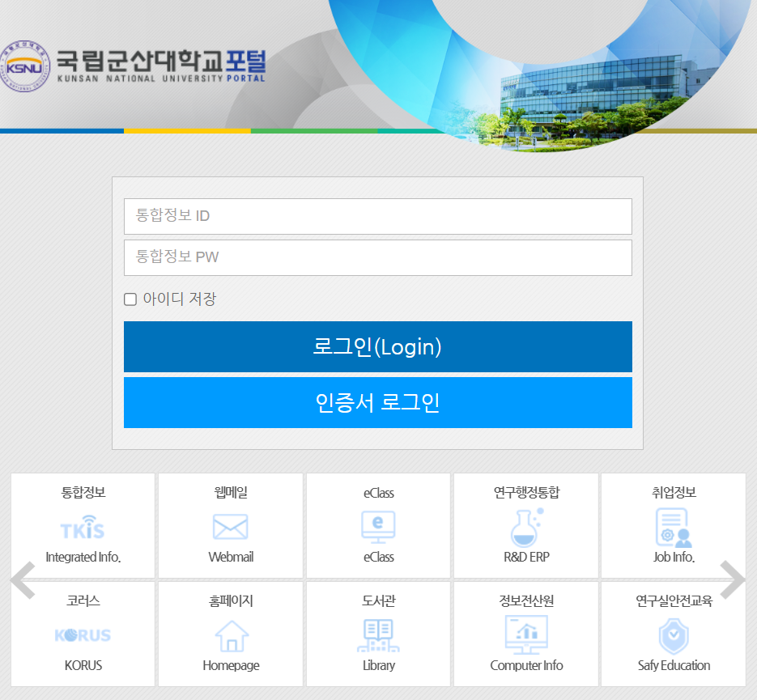This screenshot has width=757, height=700.
Task: Click the 코러스 tile heading
Action: [x=83, y=601]
